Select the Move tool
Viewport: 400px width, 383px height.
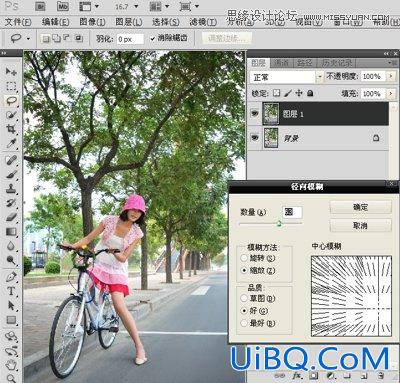tap(11, 71)
